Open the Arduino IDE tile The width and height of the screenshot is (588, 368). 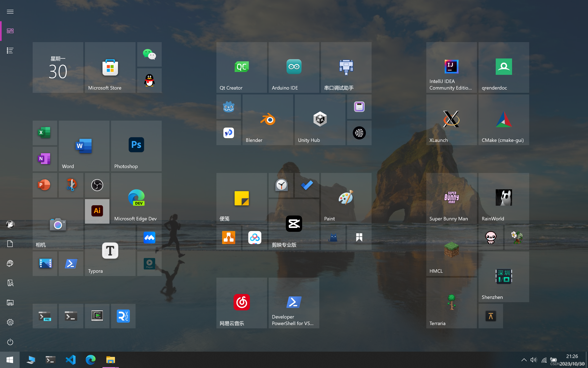tap(294, 67)
